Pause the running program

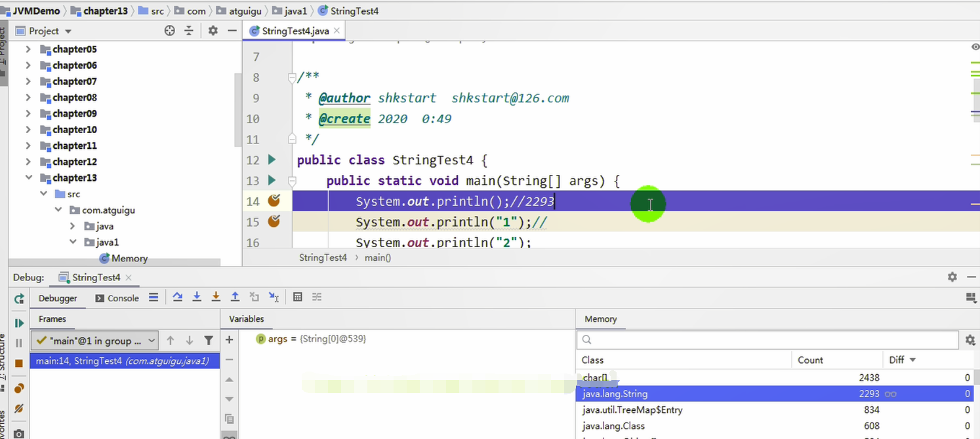pos(19,343)
